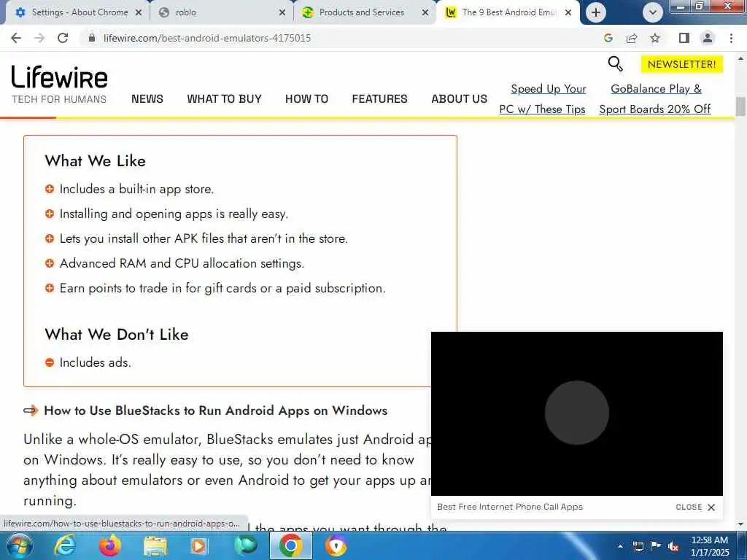The image size is (747, 560).
Task: Open network status tray icon
Action: click(638, 546)
